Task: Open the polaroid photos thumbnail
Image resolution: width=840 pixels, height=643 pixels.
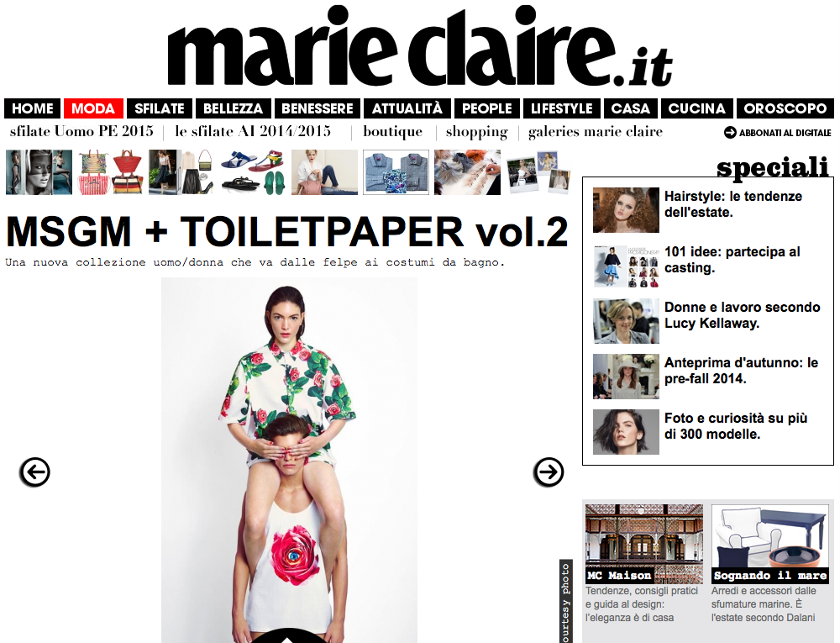Action: (x=538, y=172)
